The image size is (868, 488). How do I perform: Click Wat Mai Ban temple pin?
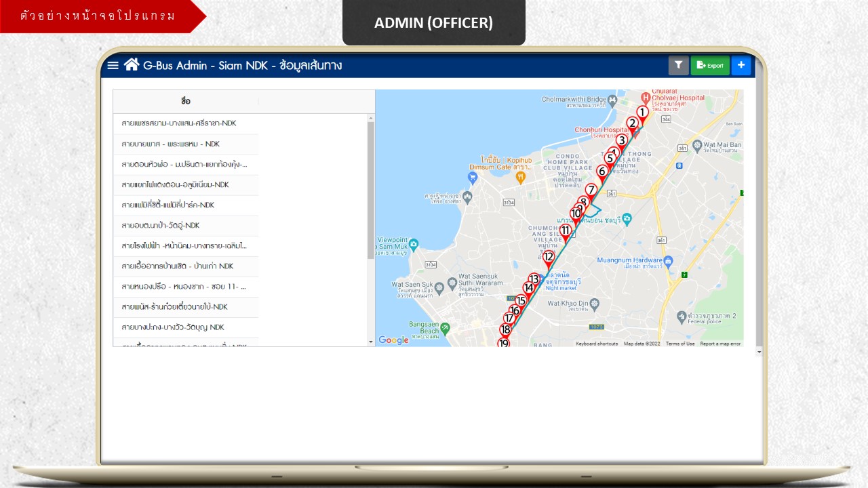click(x=697, y=144)
